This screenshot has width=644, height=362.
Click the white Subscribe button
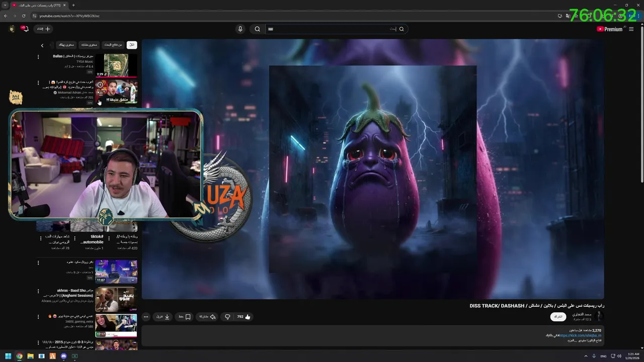(x=558, y=317)
